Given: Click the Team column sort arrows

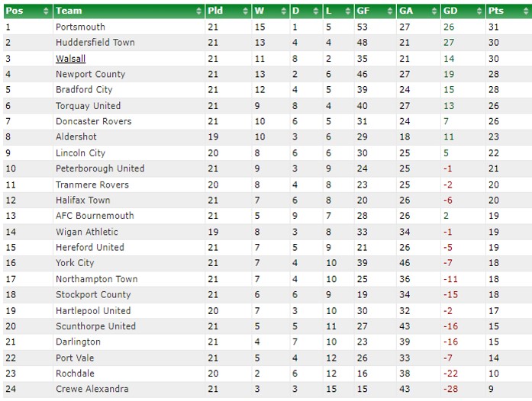Looking at the screenshot, I should (x=198, y=11).
